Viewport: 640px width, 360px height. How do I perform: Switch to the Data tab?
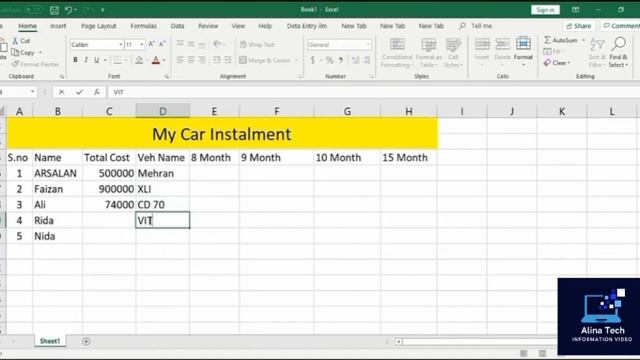point(177,26)
